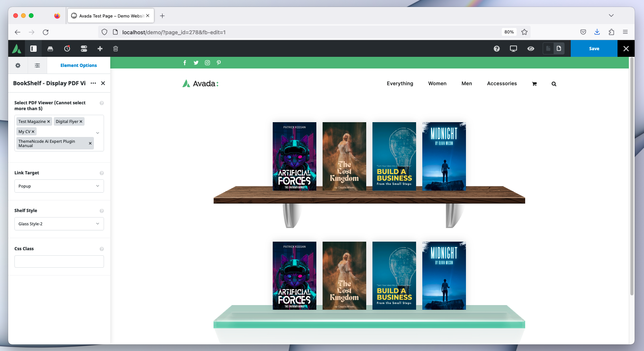
Task: Remove the Digital Flyer tag
Action: [x=81, y=122]
